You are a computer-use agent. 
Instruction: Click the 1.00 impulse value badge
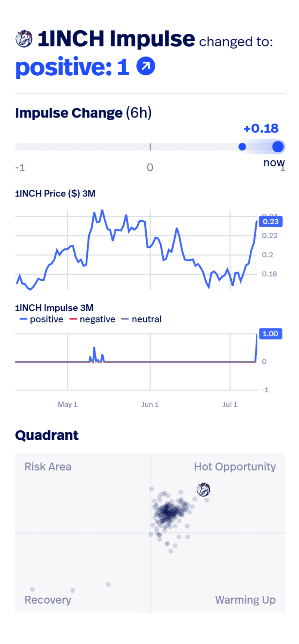coord(270,334)
